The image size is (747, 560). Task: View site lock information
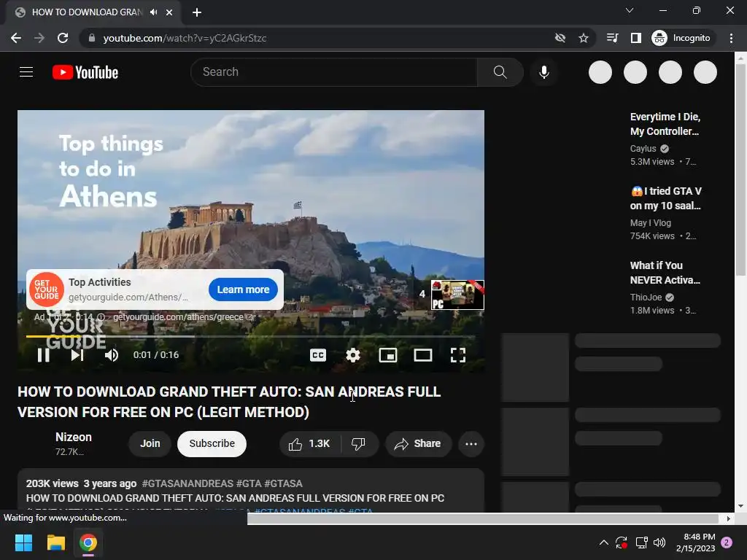pos(92,38)
